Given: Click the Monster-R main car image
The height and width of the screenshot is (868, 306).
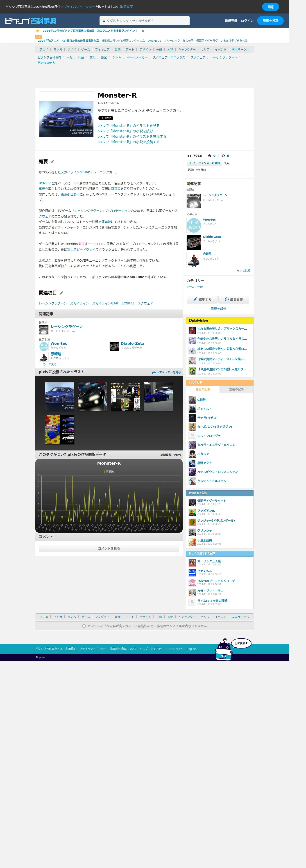Looking at the screenshot, I should (66, 119).
